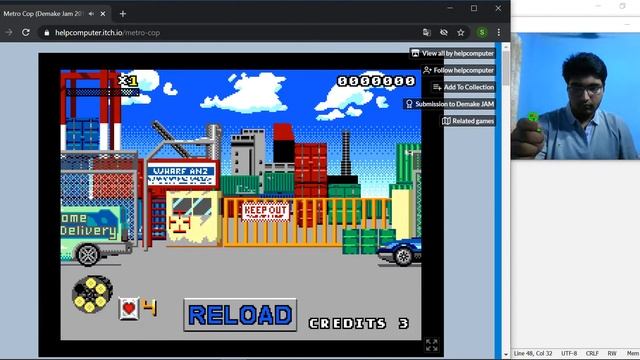This screenshot has width=640, height=360.
Task: Close the Metro Cop tab
Action: click(103, 13)
